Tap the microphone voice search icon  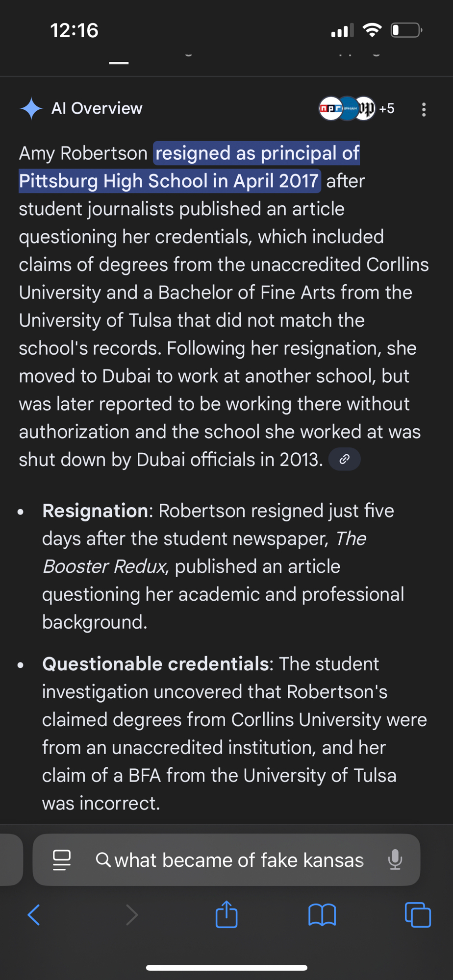tap(395, 860)
